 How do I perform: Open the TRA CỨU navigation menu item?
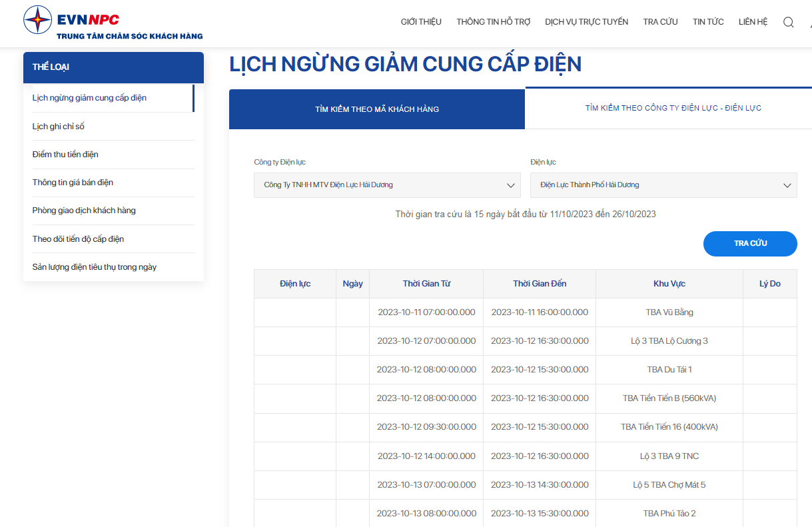(x=660, y=22)
